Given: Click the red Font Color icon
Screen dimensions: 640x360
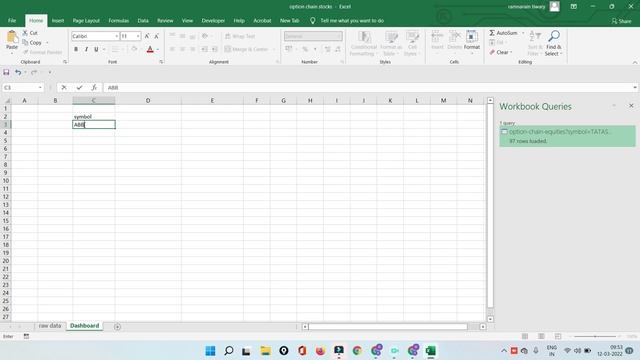Looking at the screenshot, I should [x=150, y=49].
